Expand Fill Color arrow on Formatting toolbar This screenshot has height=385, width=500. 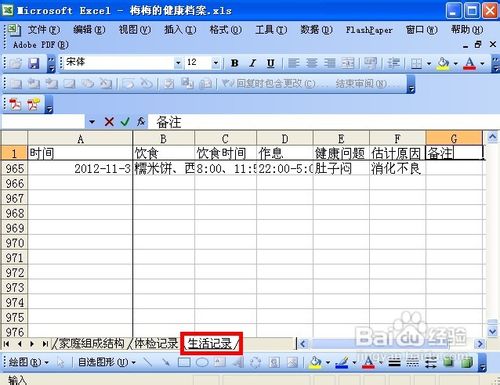[x=455, y=63]
